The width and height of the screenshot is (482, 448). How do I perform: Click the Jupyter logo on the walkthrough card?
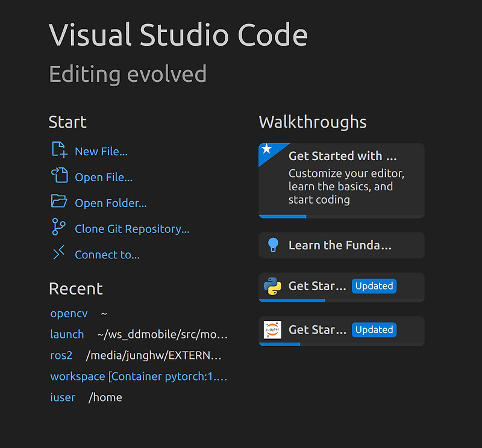point(272,330)
